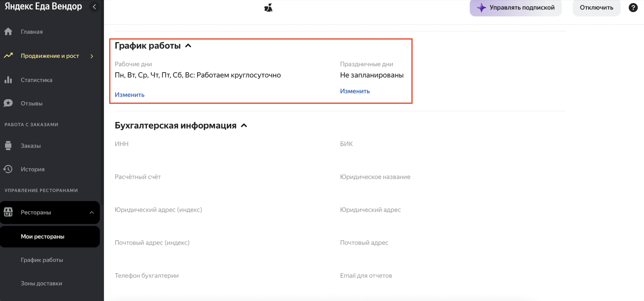
Task: Click the trend arrow icon for Продвижение и рост
Action: pos(8,56)
